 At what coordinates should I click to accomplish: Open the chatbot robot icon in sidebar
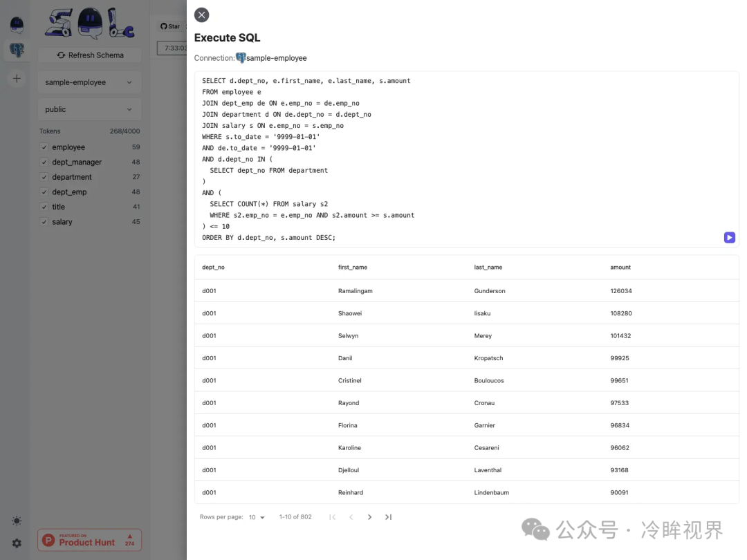coord(17,25)
